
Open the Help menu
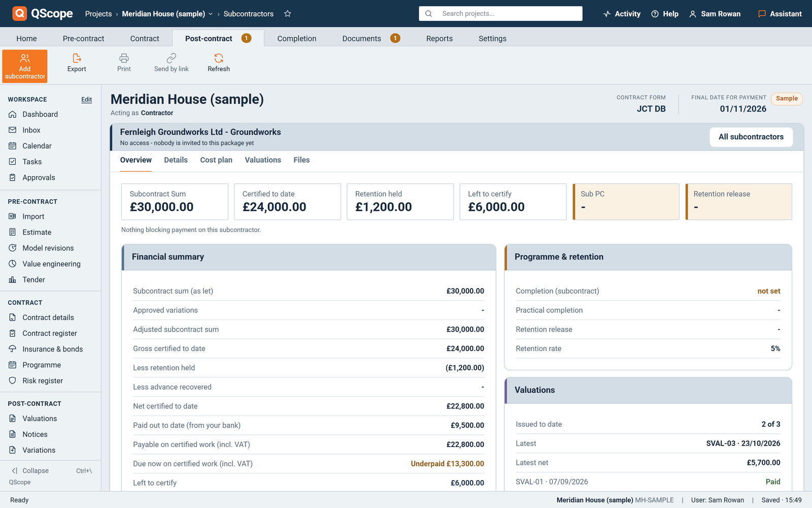pyautogui.click(x=665, y=14)
